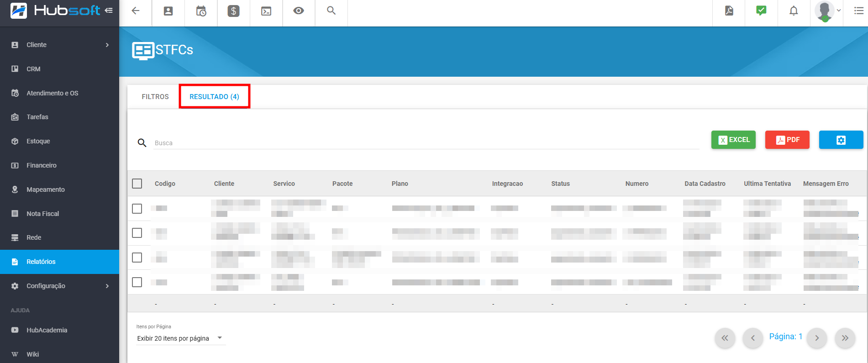Sort by the Plano column header

pos(400,184)
